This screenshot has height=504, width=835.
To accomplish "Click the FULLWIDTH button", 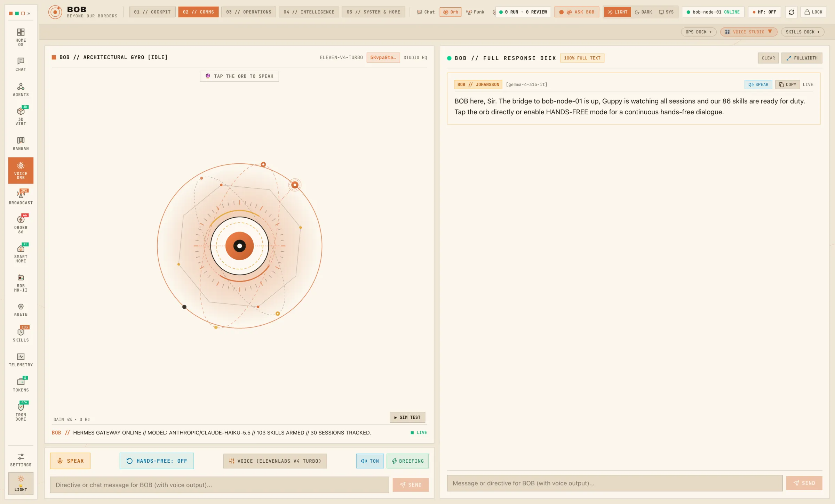I will point(802,58).
